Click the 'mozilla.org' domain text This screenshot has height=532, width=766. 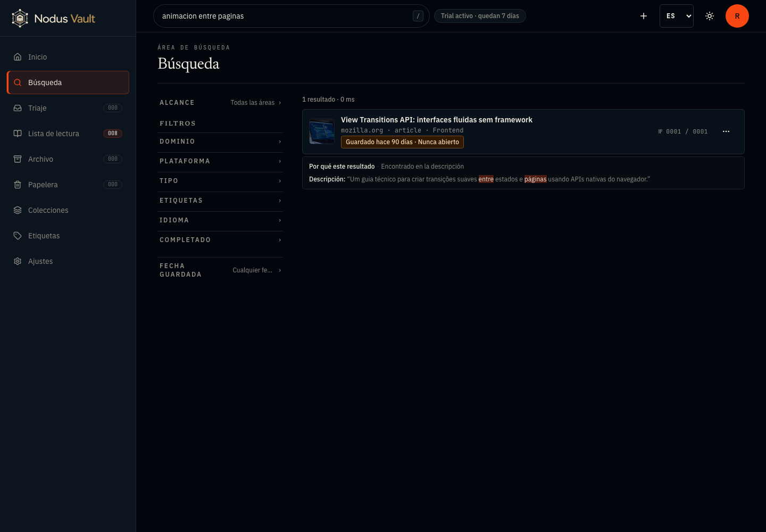coord(362,130)
